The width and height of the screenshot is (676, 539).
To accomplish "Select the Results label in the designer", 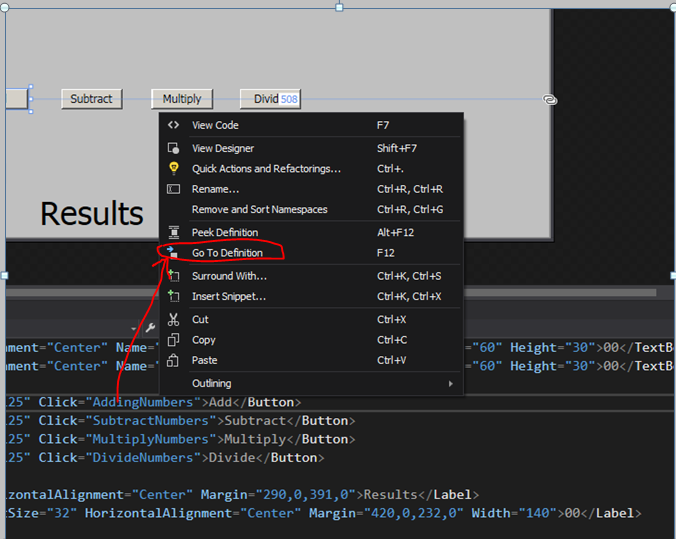I will 91,213.
